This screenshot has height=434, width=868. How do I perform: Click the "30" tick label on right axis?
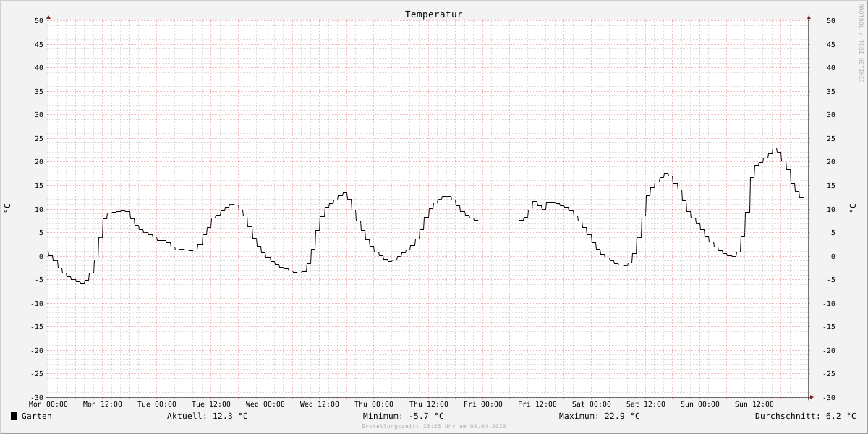[831, 115]
